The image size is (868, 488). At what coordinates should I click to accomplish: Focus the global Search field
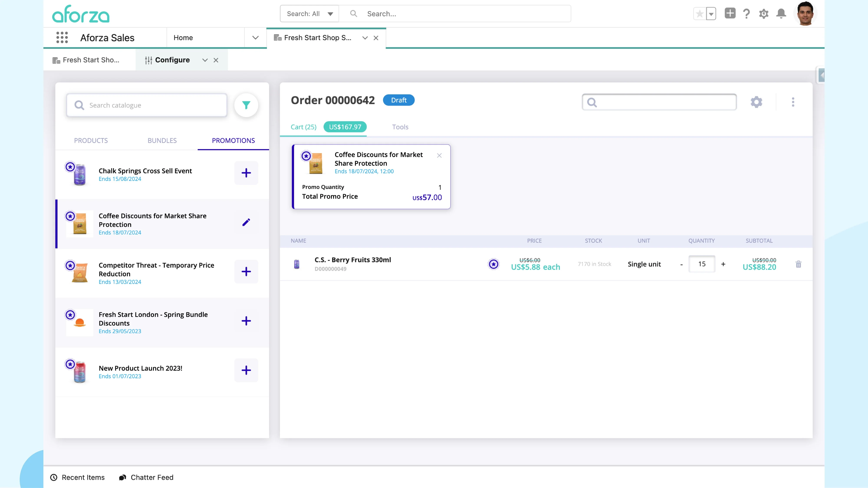455,14
